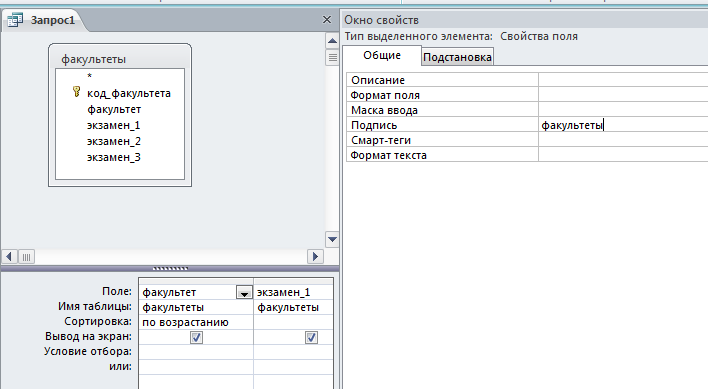Switch to the Подстановка tab
Viewport: 708px width, 389px height.
457,57
